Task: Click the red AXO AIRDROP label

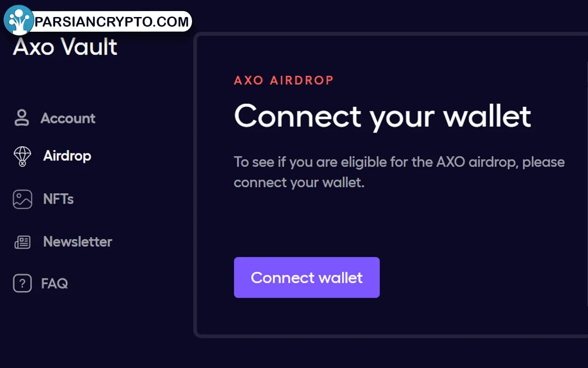Action: tap(283, 80)
